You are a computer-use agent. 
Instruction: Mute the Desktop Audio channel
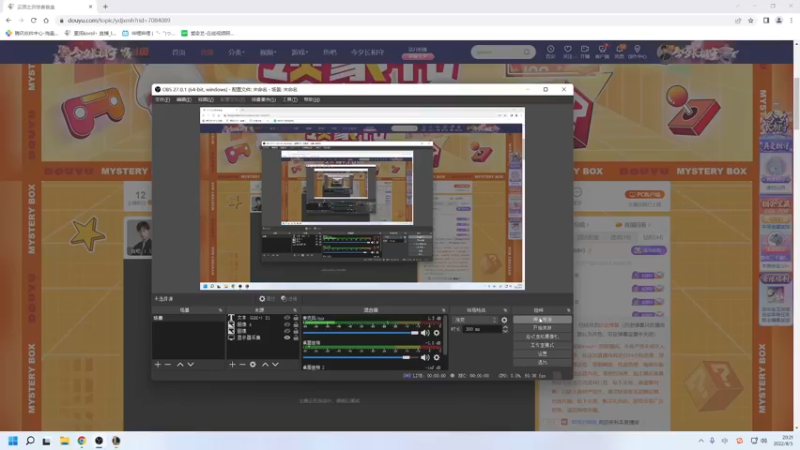(x=424, y=358)
